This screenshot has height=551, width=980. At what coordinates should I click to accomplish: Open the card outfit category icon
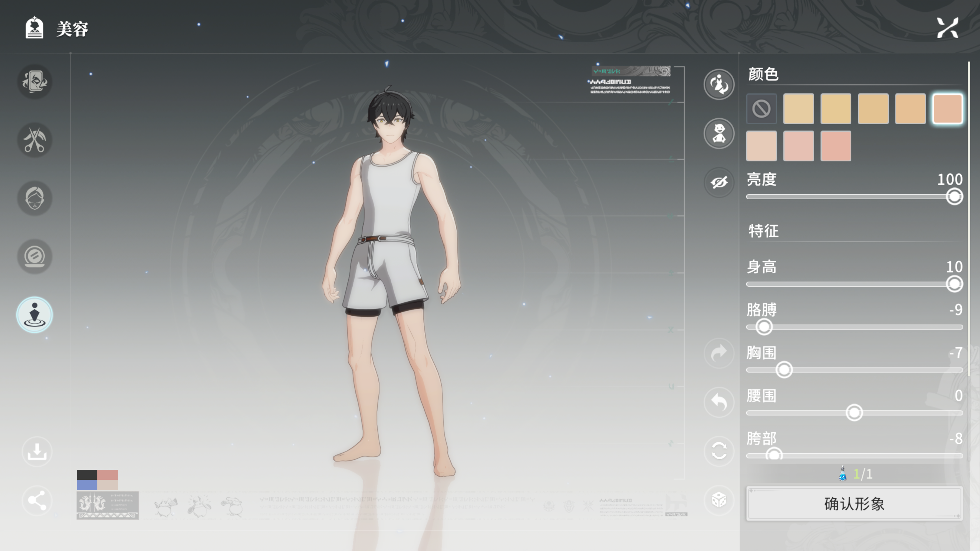click(35, 82)
